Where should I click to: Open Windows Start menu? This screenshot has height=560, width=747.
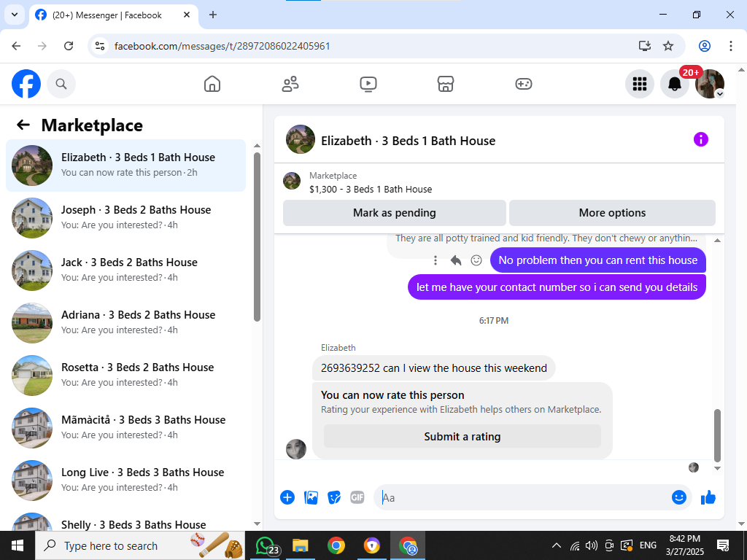[x=18, y=545]
